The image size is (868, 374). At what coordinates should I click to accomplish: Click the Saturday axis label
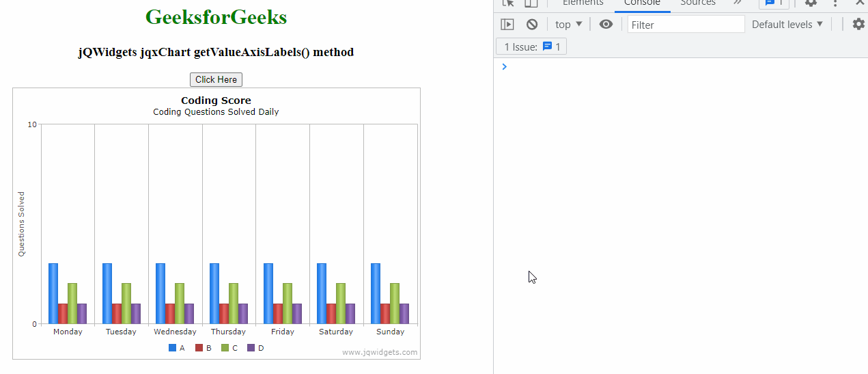point(336,332)
